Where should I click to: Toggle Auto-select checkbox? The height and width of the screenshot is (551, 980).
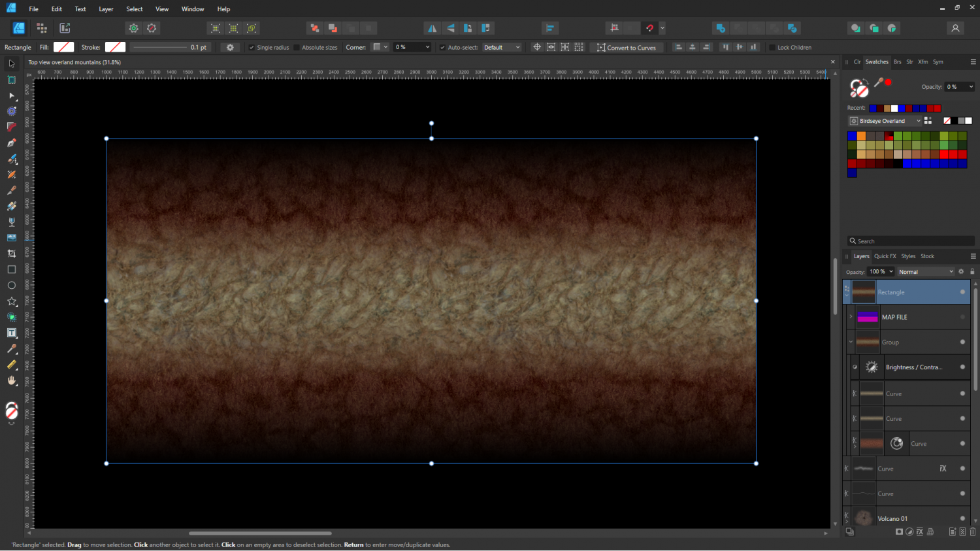click(442, 48)
